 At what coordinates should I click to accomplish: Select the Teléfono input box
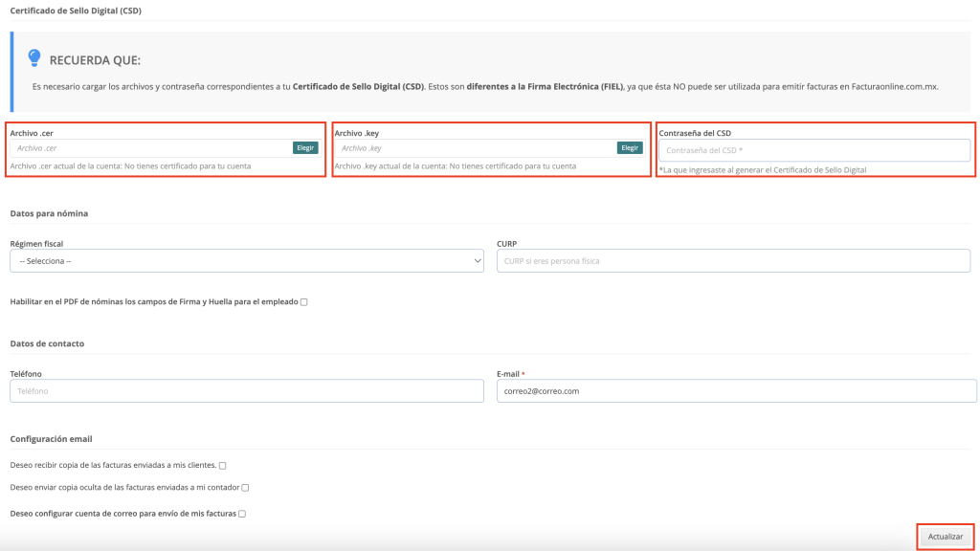(x=247, y=391)
